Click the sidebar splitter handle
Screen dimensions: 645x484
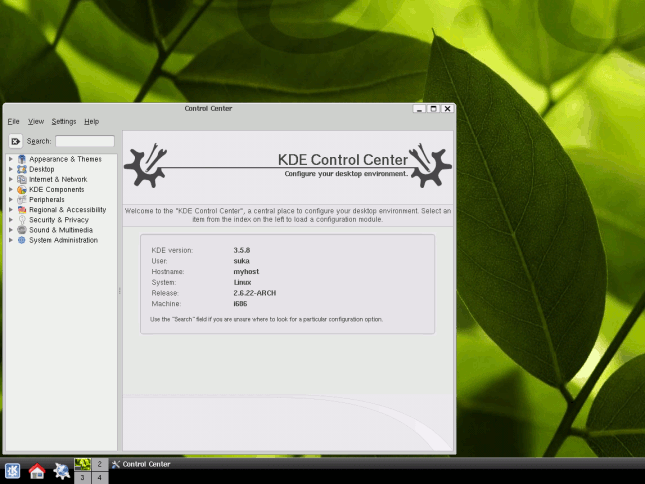pos(120,291)
